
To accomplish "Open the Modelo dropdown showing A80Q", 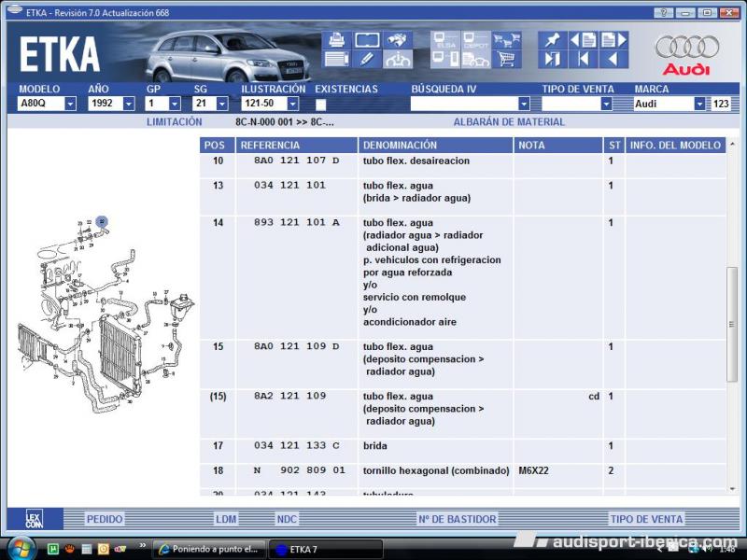I will (70, 104).
